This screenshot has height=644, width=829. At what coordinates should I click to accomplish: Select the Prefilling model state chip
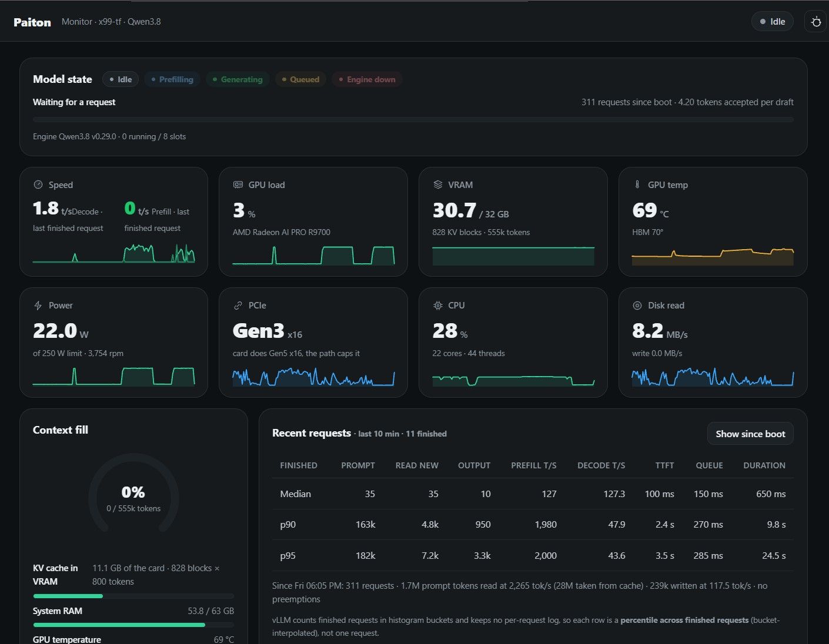[x=172, y=79]
